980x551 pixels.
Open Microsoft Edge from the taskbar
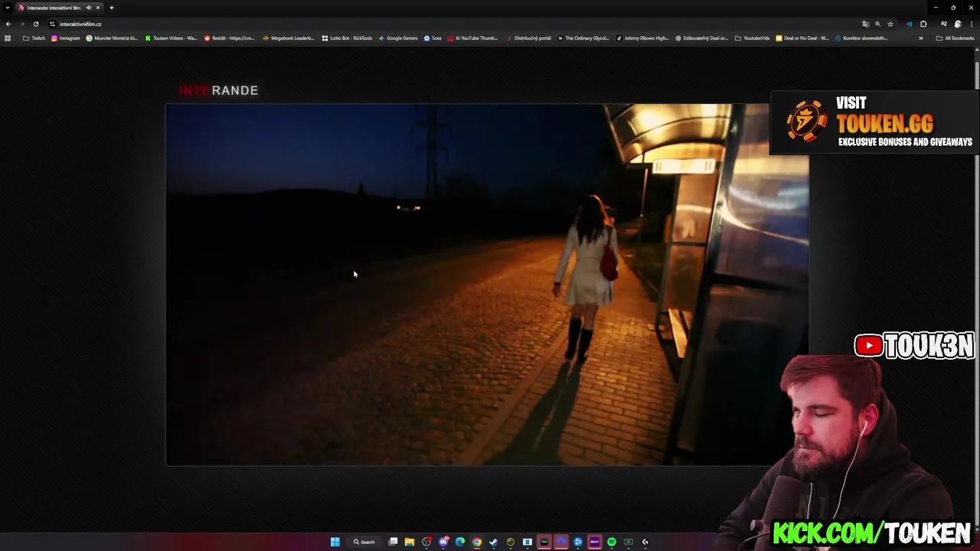point(460,542)
